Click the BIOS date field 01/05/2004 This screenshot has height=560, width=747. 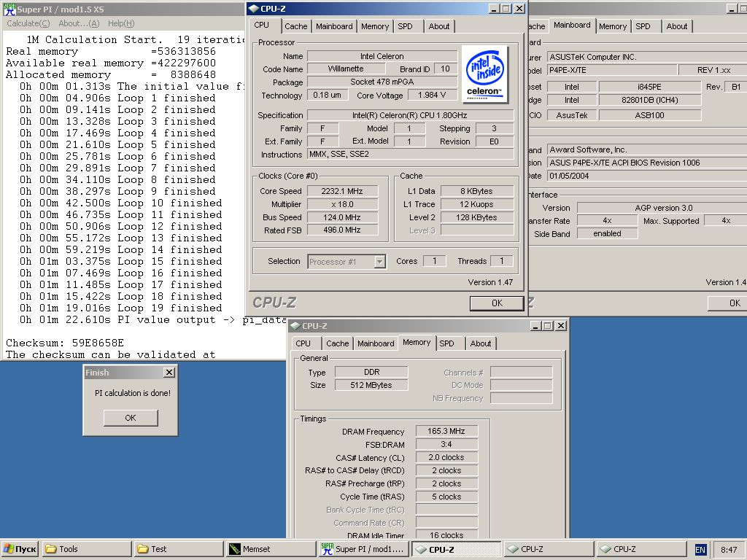coord(647,176)
